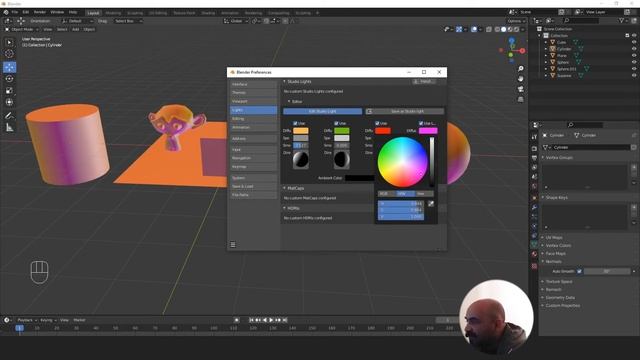Viewport: 640px width, 360px height.
Task: Click the viewport zoom magnifier icon
Action: tap(520, 69)
